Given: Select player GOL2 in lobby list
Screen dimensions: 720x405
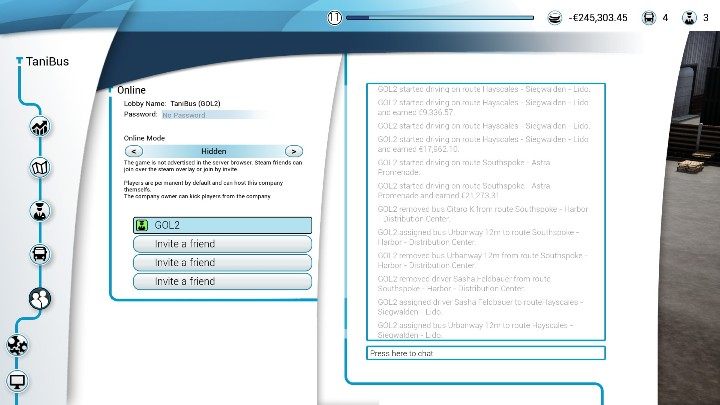Looking at the screenshot, I should [222, 225].
